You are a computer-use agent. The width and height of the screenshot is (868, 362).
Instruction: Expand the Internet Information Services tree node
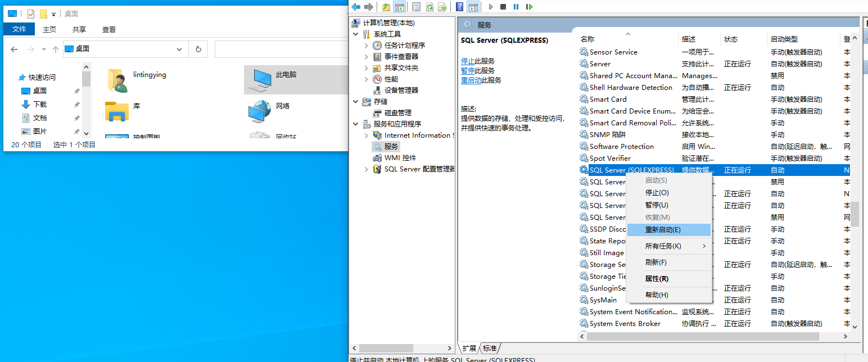point(367,135)
